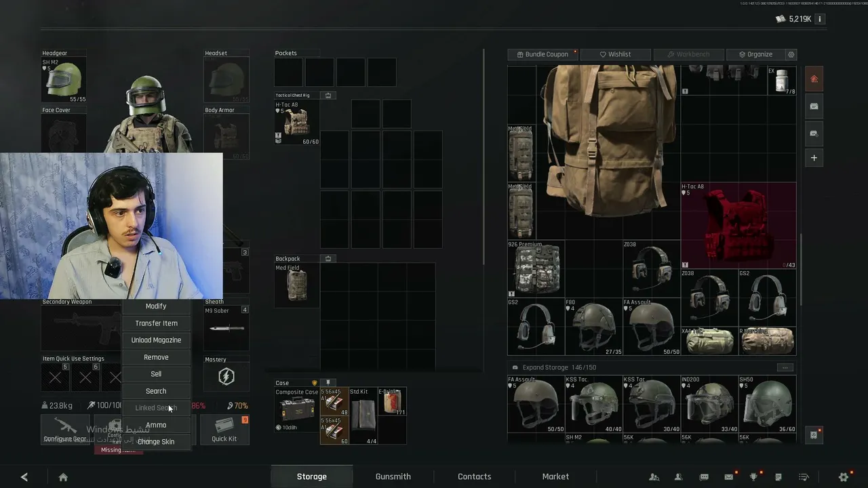Select the SH50 helmet showing 36/60

pos(767,405)
